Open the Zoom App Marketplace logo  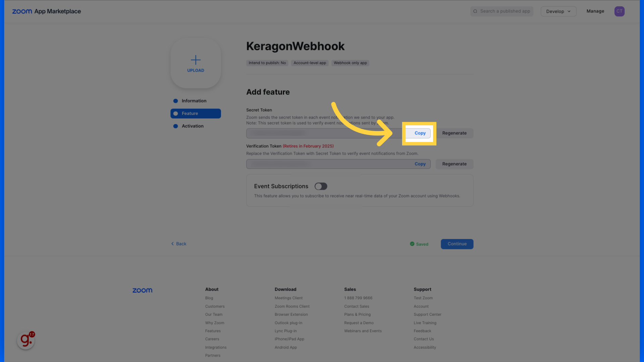pyautogui.click(x=46, y=11)
